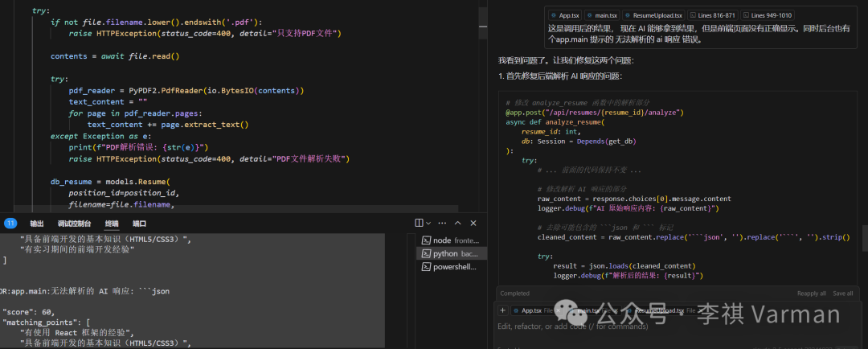The height and width of the screenshot is (349, 868).
Task: Maximize the panel with the chevron-up icon
Action: pyautogui.click(x=458, y=223)
